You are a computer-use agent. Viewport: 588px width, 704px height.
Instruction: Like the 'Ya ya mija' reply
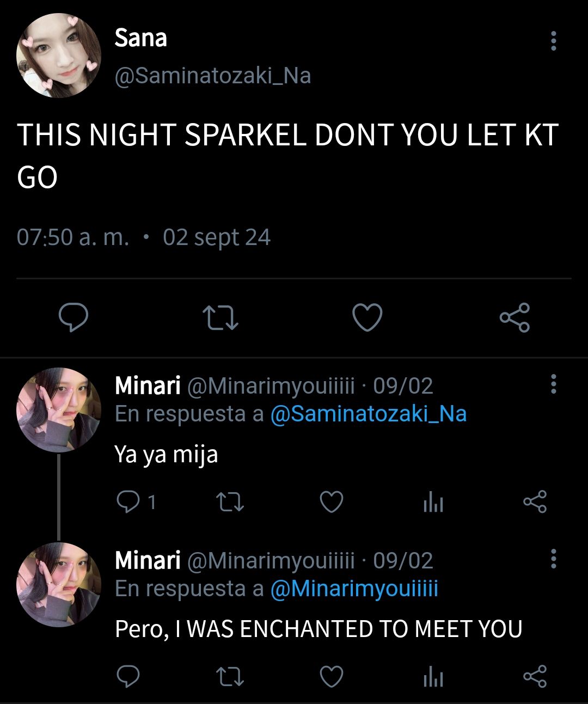(x=331, y=502)
